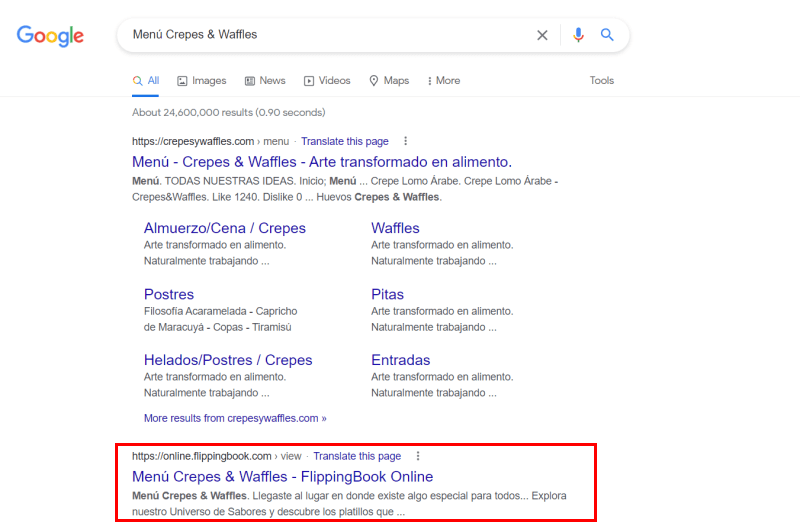Open the Arte transformado en alimento result
Image resolution: width=800 pixels, height=523 pixels.
pyautogui.click(x=321, y=162)
